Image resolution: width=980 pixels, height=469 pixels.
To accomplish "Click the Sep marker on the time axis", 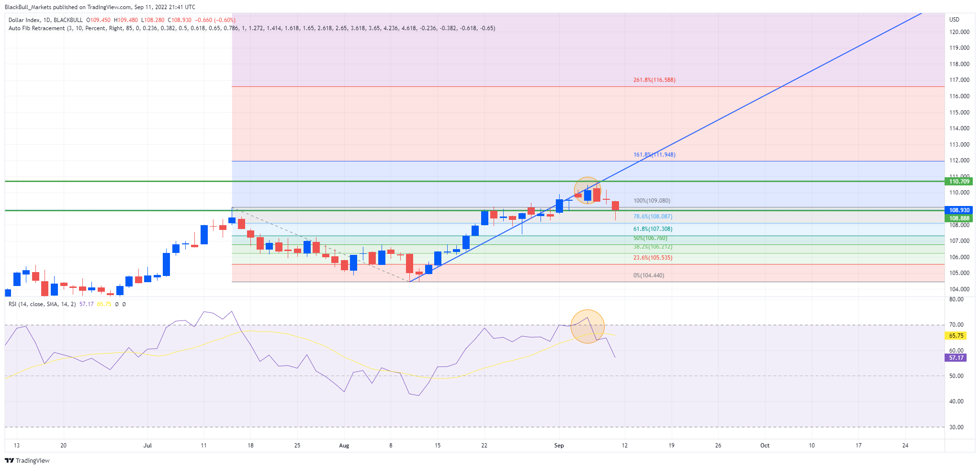I will point(559,446).
